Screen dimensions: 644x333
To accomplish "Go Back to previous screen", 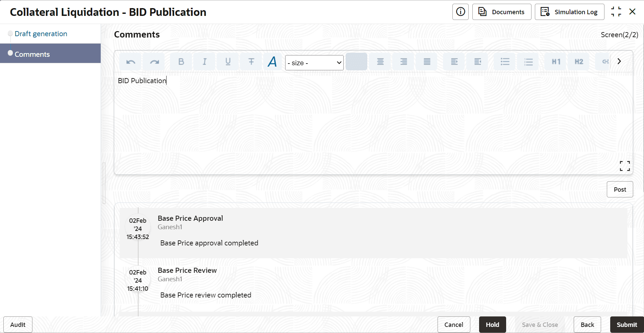I will click(x=587, y=325).
